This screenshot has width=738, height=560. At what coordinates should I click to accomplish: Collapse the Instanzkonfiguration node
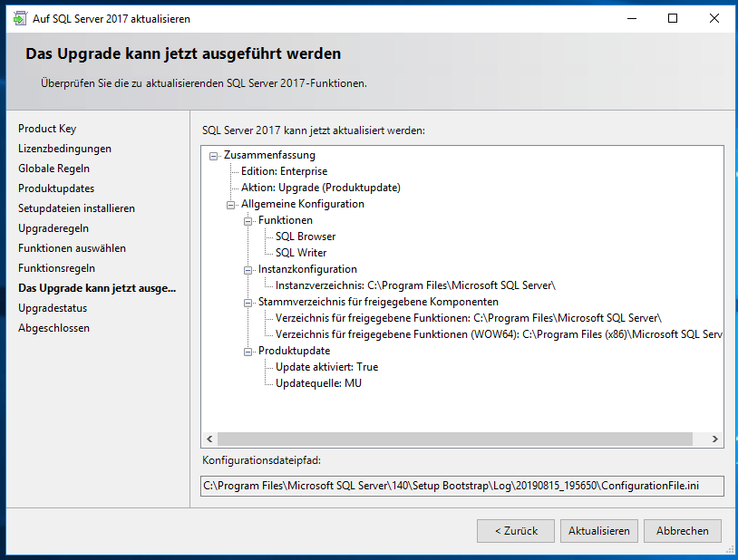point(248,270)
